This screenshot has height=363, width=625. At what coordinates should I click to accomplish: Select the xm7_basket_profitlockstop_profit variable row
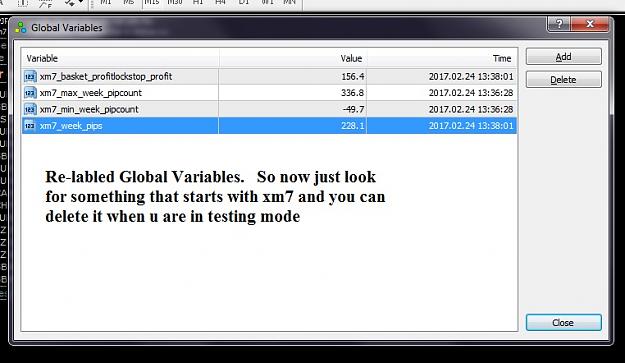(x=269, y=76)
